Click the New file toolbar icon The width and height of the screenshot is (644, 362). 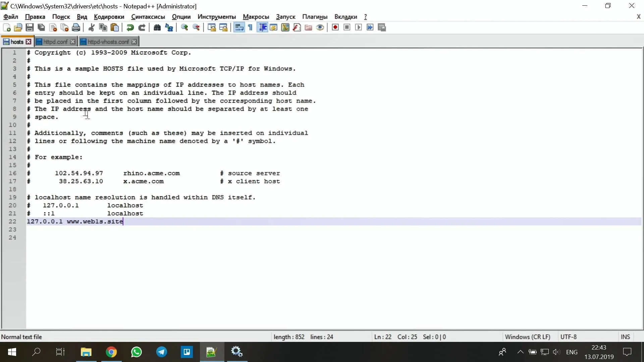(x=7, y=27)
